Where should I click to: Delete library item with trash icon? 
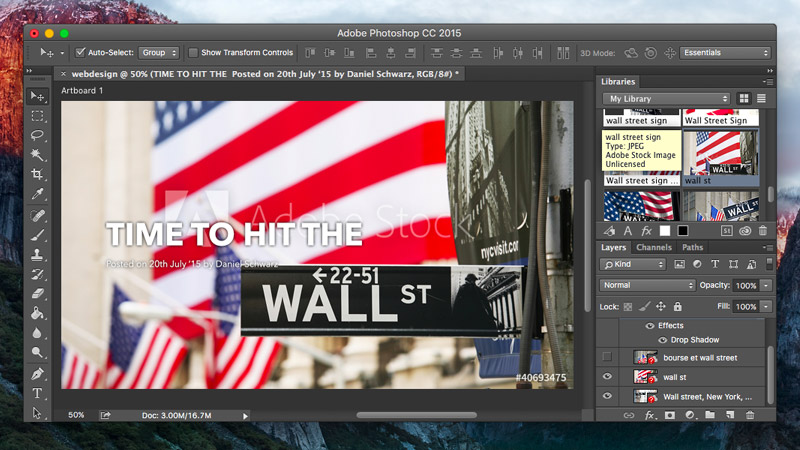pyautogui.click(x=763, y=231)
